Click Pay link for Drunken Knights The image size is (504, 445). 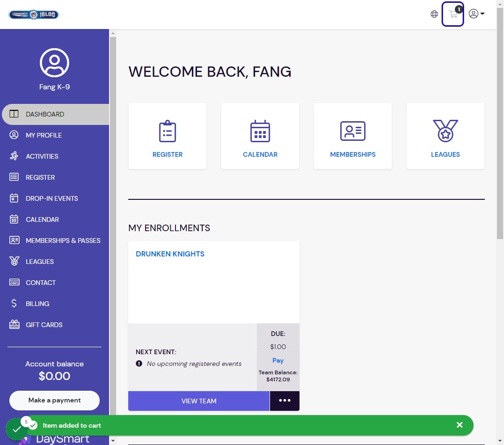click(278, 360)
